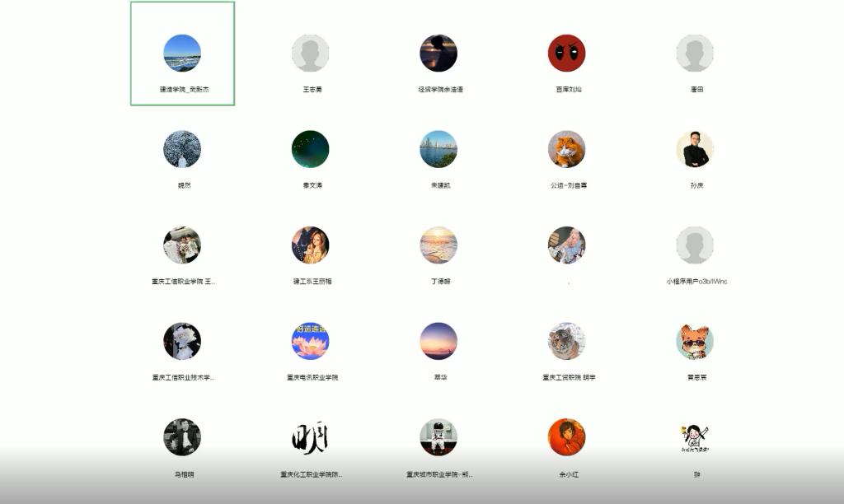Click the 马相明 name label

point(184,474)
